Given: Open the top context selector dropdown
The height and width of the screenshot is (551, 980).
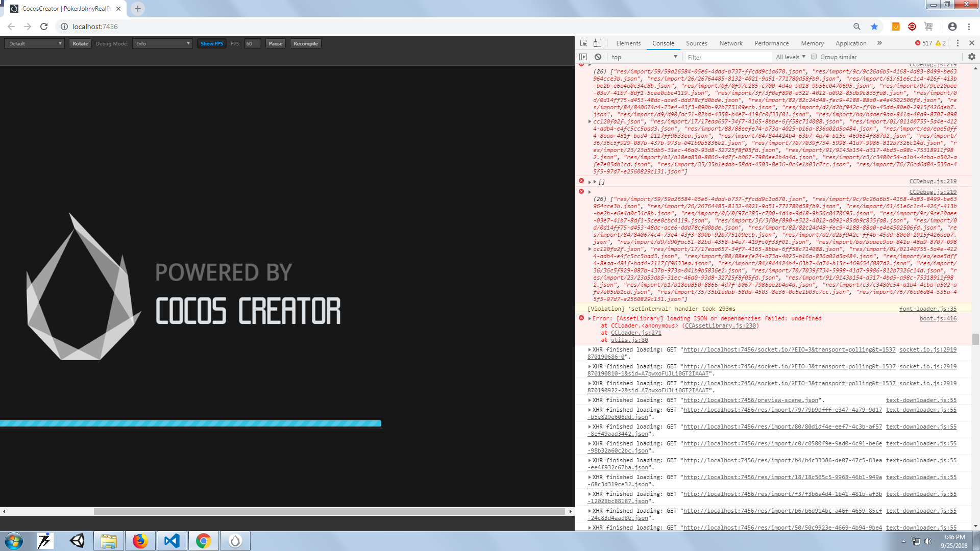Looking at the screenshot, I should [x=644, y=57].
